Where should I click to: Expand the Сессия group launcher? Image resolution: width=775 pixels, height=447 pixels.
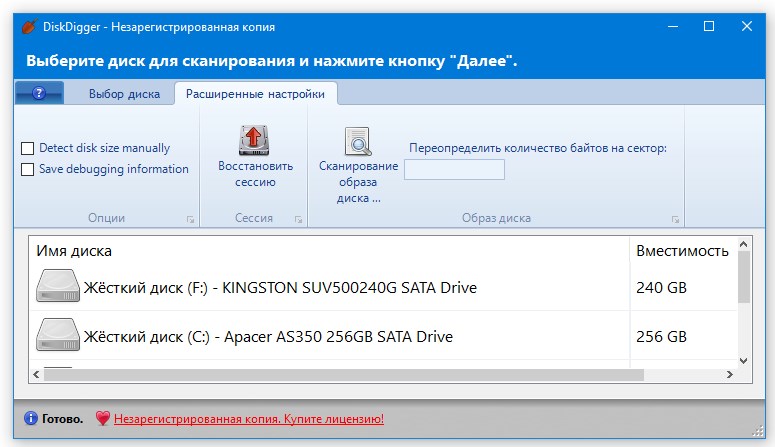point(298,218)
